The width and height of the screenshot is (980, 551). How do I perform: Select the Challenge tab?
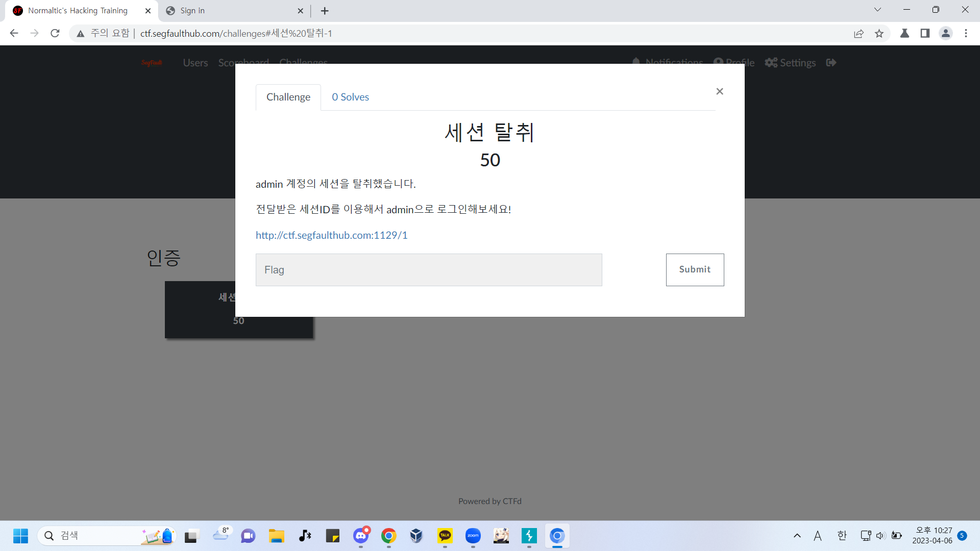(288, 97)
